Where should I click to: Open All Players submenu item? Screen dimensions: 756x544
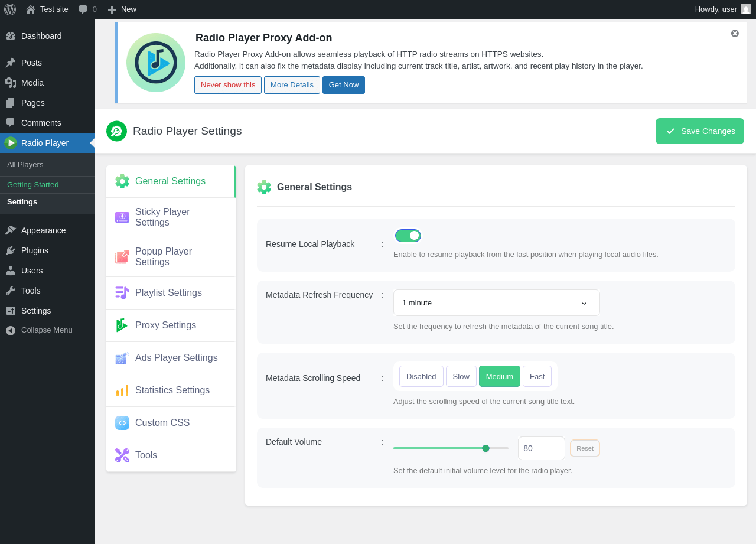[x=25, y=165]
